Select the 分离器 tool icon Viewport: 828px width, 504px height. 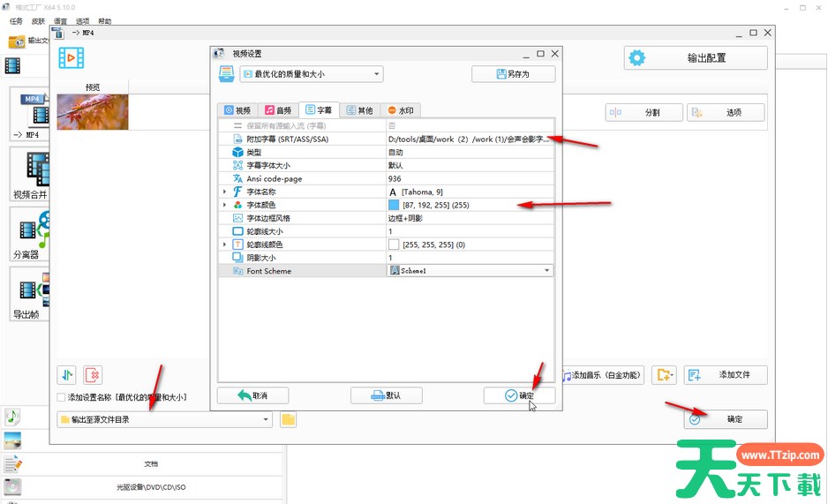(30, 235)
